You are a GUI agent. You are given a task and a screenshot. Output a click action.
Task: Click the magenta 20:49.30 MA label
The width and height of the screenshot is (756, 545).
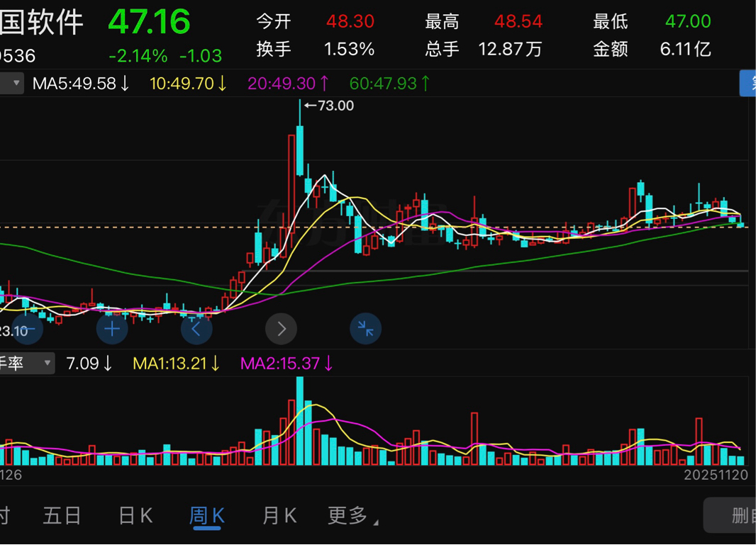[x=289, y=84]
